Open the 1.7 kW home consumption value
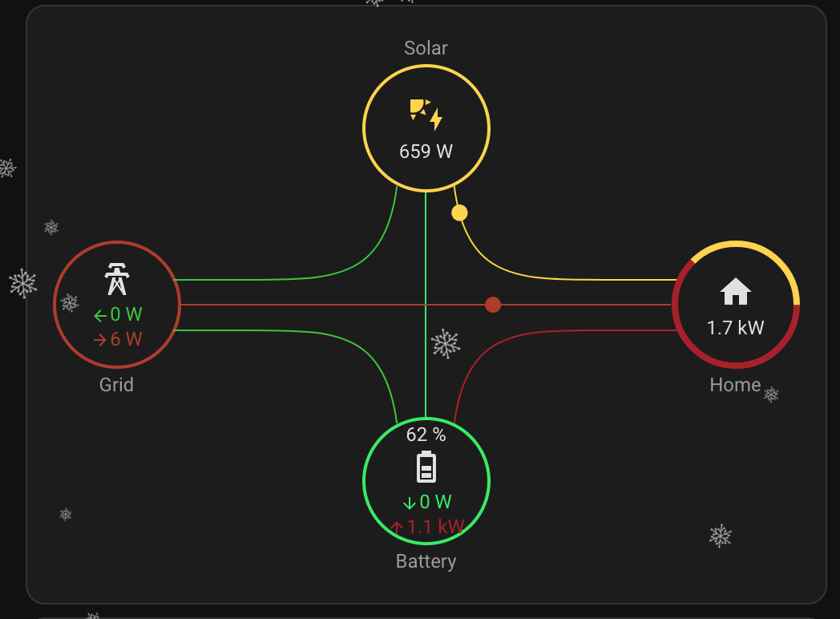The image size is (840, 619). pos(735,327)
